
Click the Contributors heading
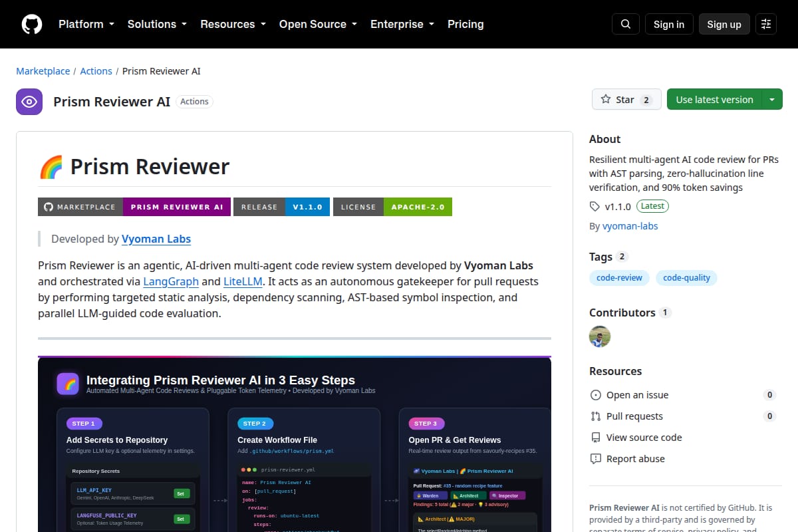[622, 313]
